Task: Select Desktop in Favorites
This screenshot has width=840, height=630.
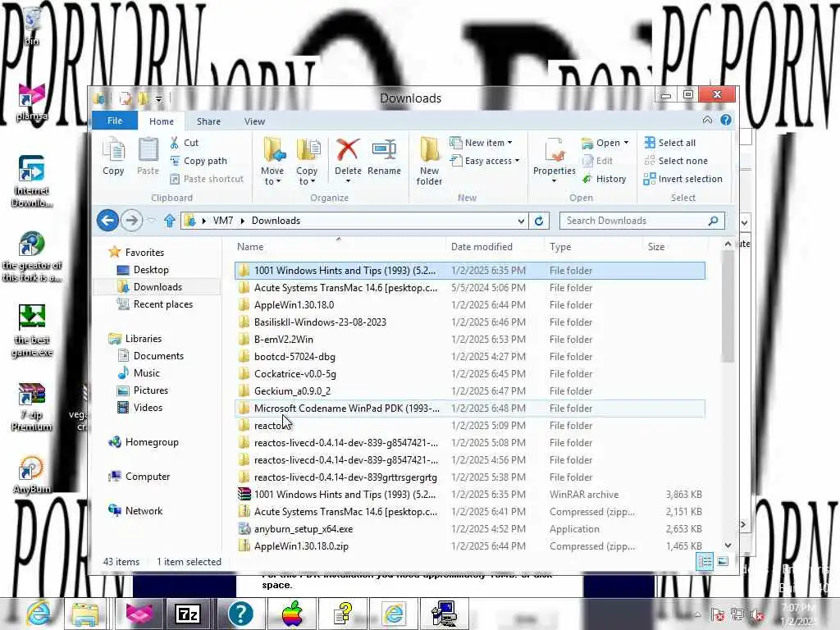Action: (x=151, y=270)
